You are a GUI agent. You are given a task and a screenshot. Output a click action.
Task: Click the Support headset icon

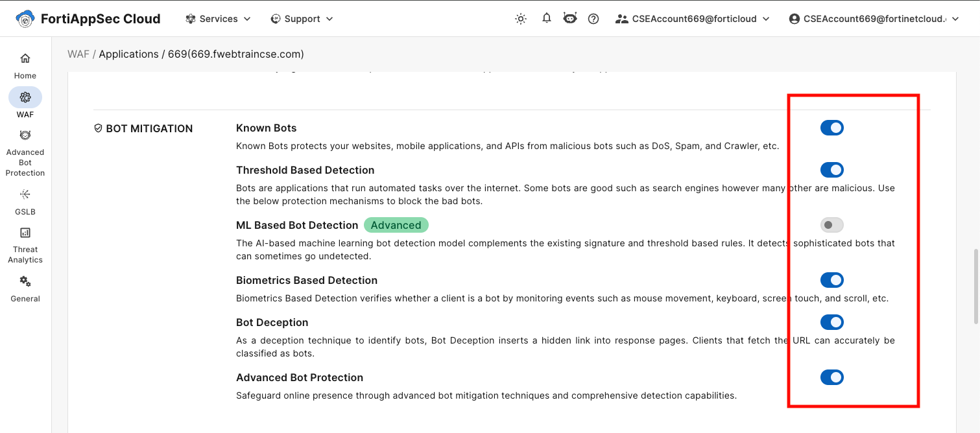tap(276, 19)
